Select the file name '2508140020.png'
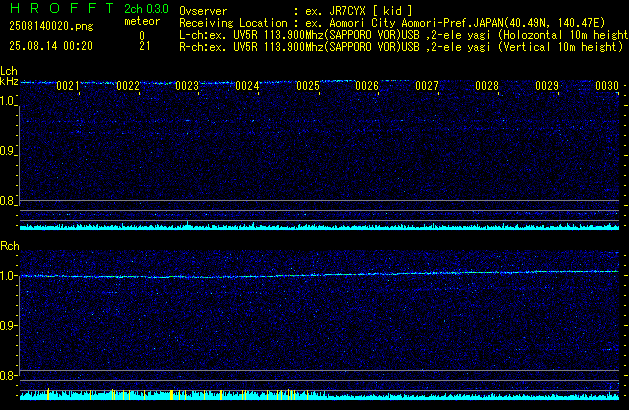The width and height of the screenshot is (629, 410). [x=51, y=26]
